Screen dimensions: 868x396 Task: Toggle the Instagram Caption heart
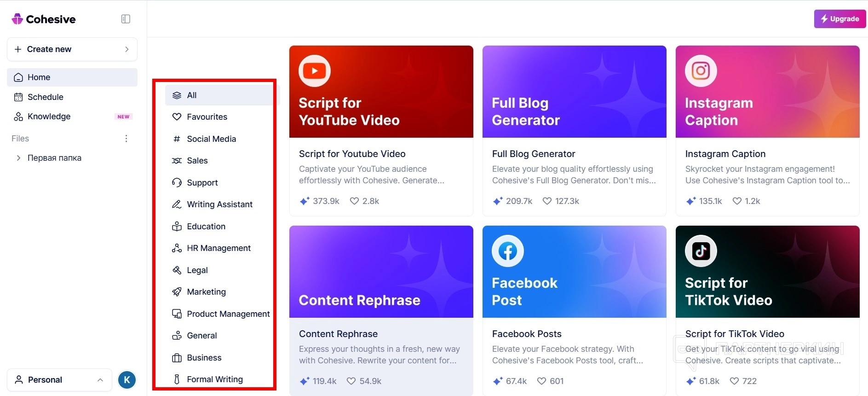click(737, 201)
